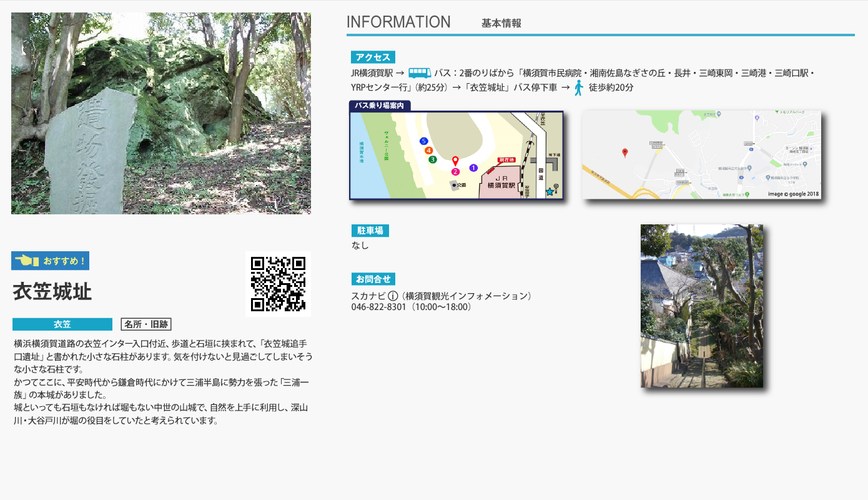Select the 名所・旧跡 category tag
Image resolution: width=868 pixels, height=500 pixels.
145,324
